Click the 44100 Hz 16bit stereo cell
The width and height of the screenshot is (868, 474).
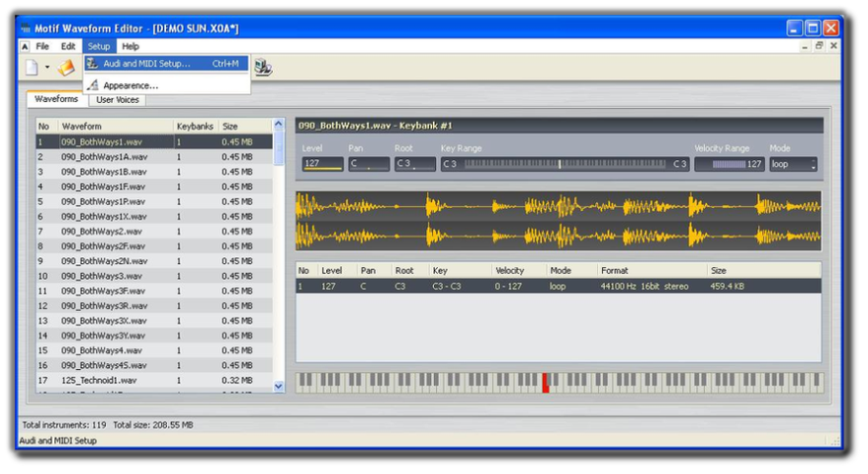tap(645, 287)
